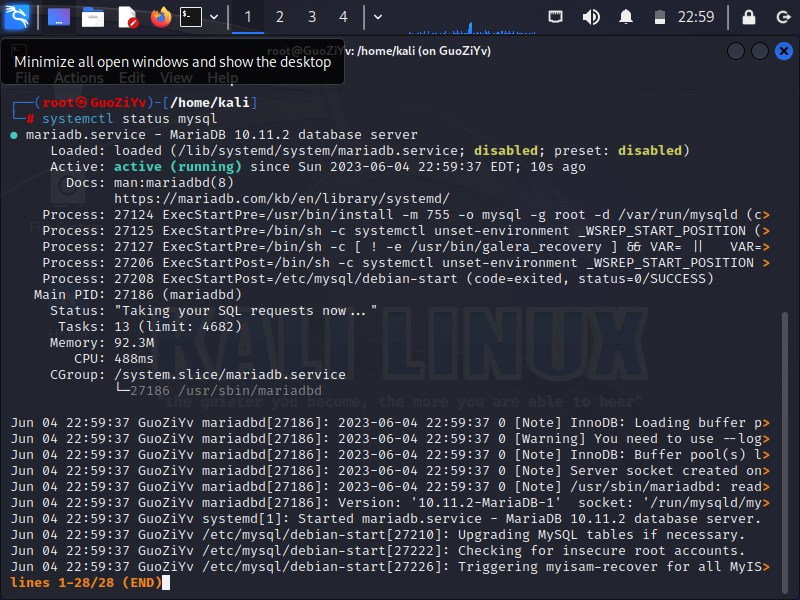Click the 'Taking your SQL requests now...' status
Viewport: 800px width, 600px height.
click(x=246, y=311)
